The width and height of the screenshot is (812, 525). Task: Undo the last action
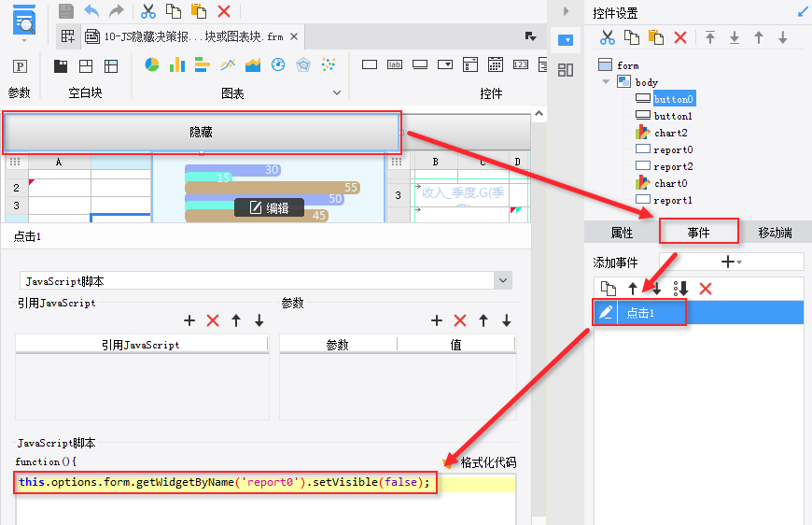pyautogui.click(x=91, y=11)
